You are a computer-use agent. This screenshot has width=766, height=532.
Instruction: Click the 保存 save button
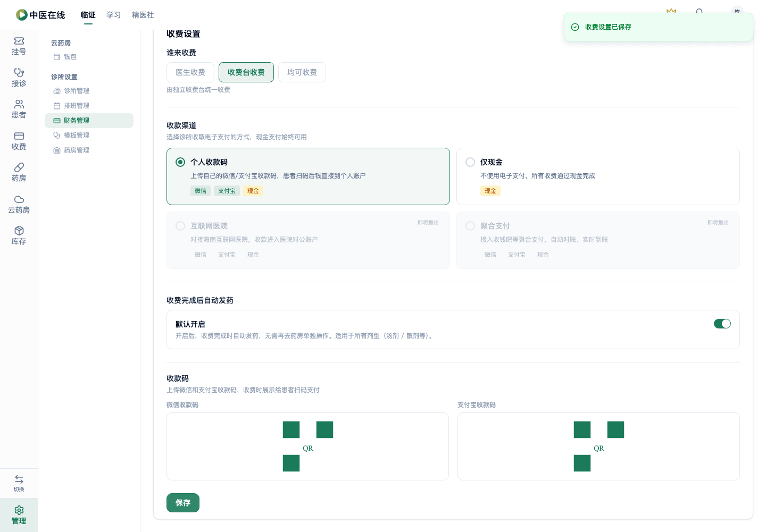tap(183, 503)
